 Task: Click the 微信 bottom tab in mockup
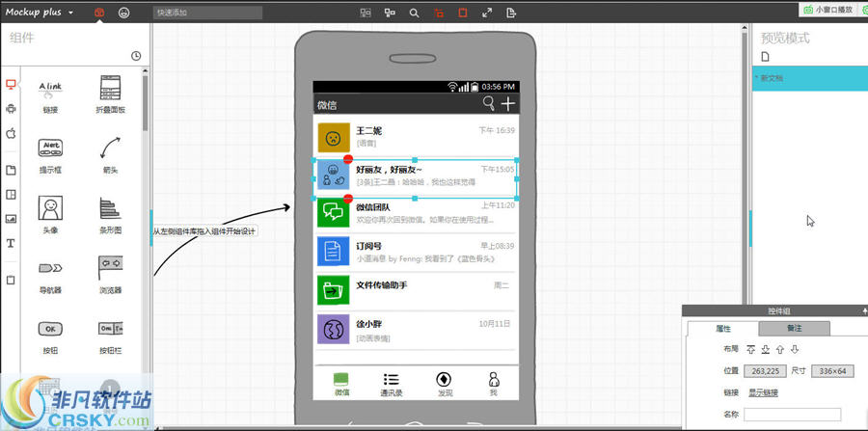click(x=341, y=385)
